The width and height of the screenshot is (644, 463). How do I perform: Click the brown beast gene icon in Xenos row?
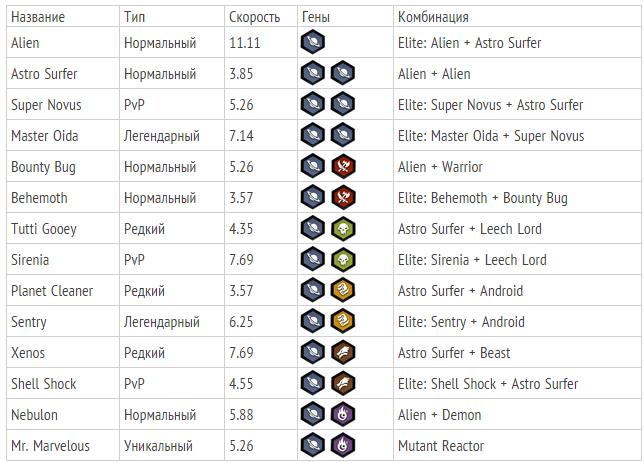(x=343, y=352)
